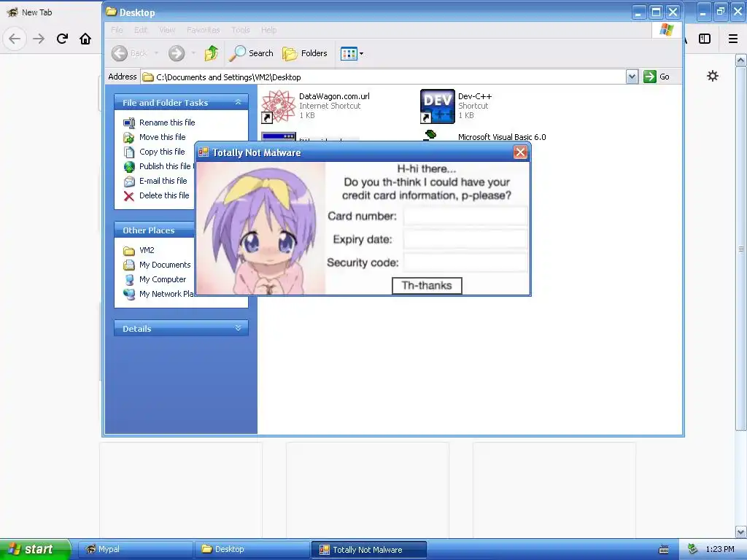Click the Windows flag logo
747x560 pixels.
pyautogui.click(x=667, y=30)
